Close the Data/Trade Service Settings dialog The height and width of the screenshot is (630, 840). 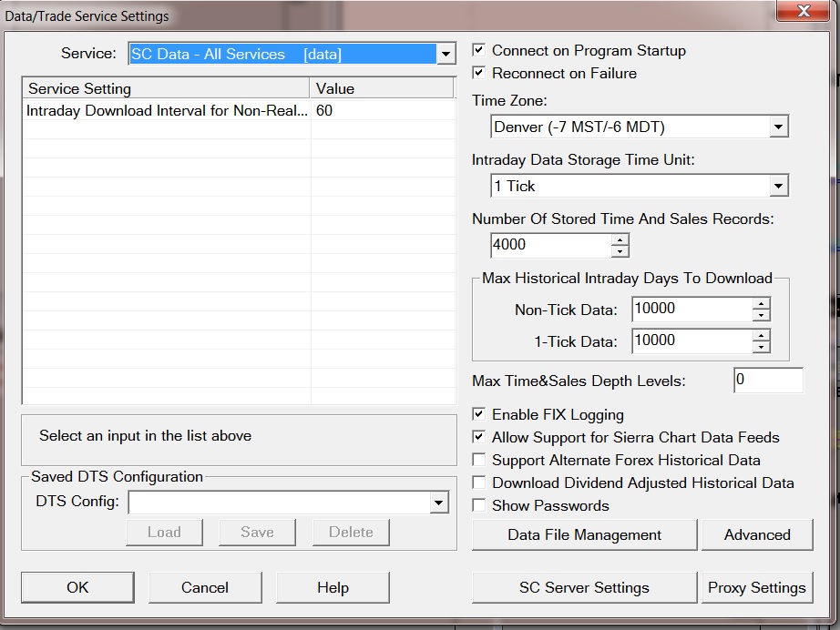pos(803,11)
